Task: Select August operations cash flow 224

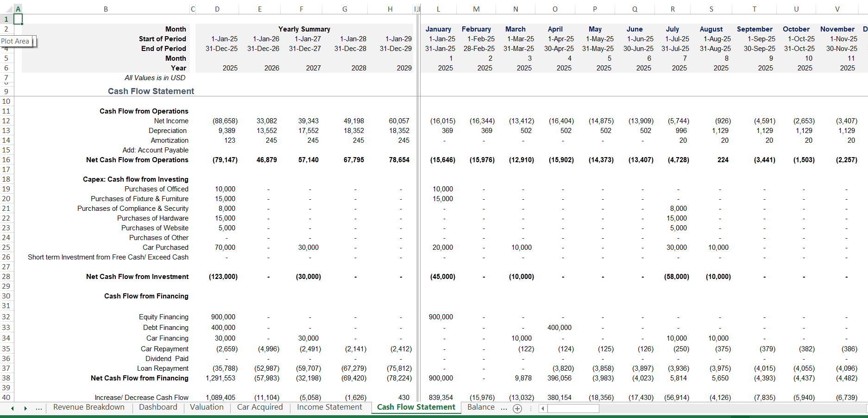Action: [723, 160]
